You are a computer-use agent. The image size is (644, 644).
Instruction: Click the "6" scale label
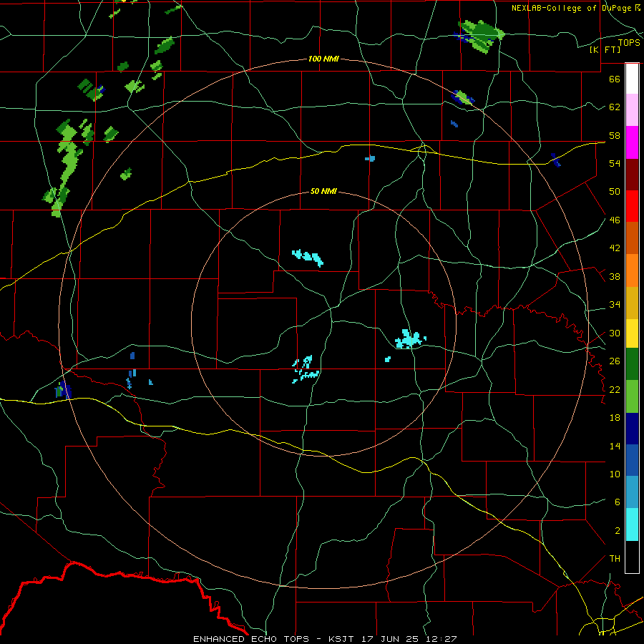pyautogui.click(x=618, y=502)
